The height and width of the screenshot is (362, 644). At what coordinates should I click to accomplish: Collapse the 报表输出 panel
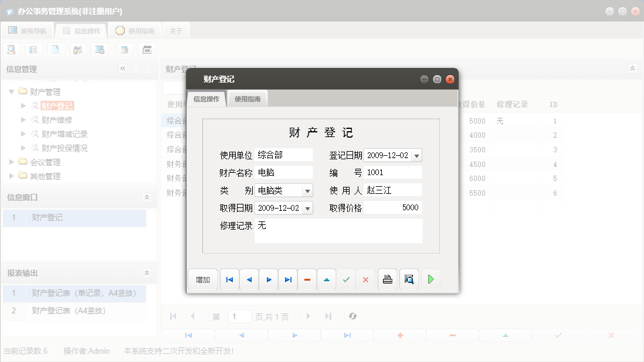click(x=147, y=272)
